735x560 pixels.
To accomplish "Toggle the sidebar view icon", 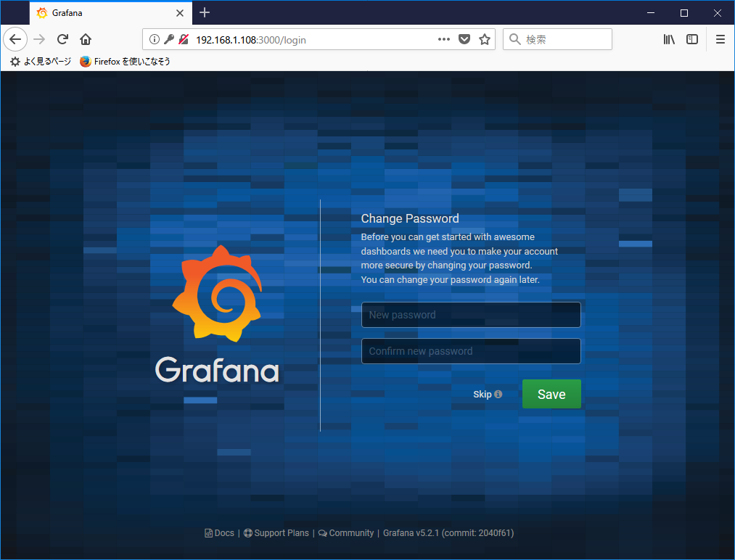I will 692,39.
